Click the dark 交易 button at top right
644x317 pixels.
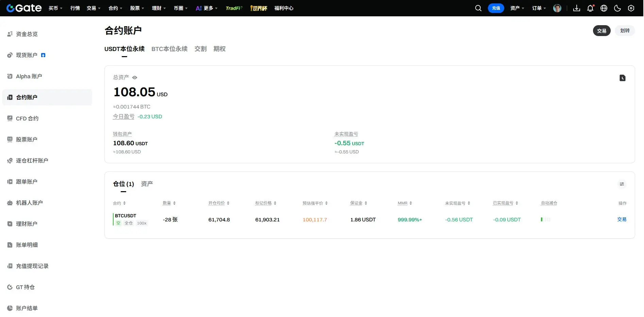tap(601, 31)
